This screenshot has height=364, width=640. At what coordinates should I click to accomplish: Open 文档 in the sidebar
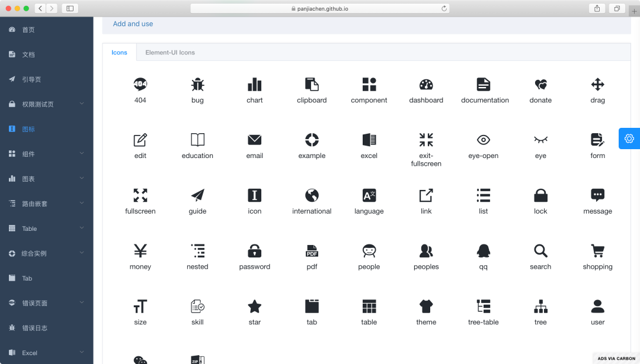[47, 54]
